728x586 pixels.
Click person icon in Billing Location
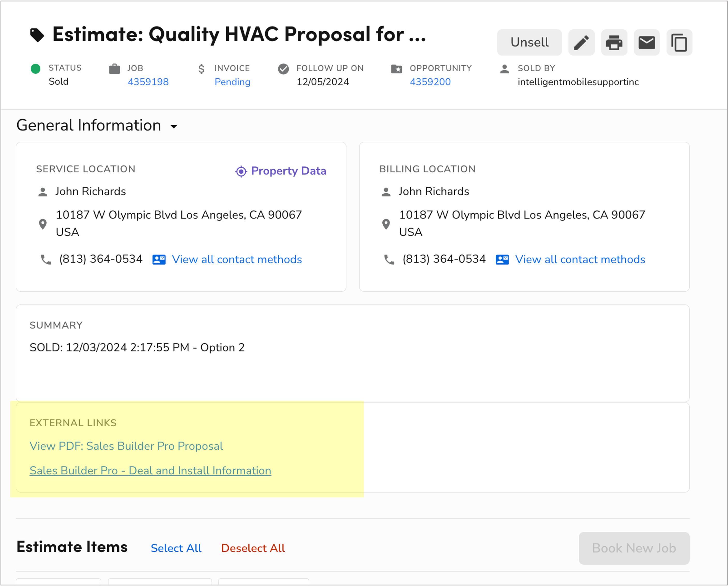[x=386, y=192]
